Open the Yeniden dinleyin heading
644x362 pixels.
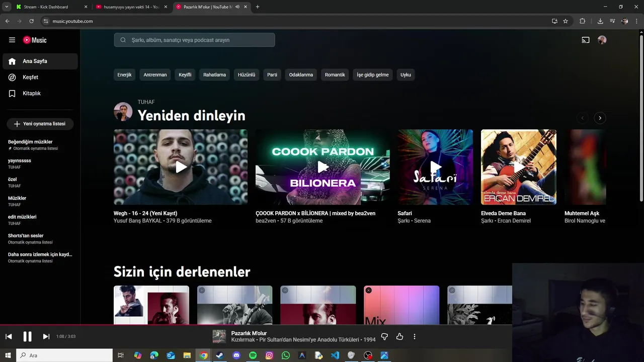coord(192,116)
